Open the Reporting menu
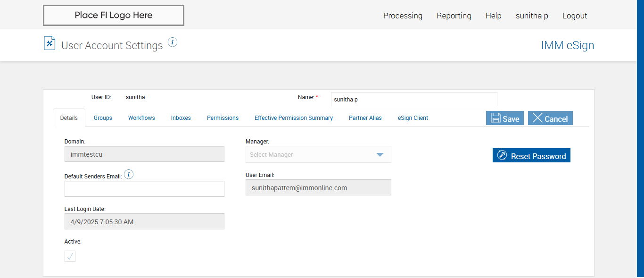This screenshot has width=644, height=278. pos(454,16)
